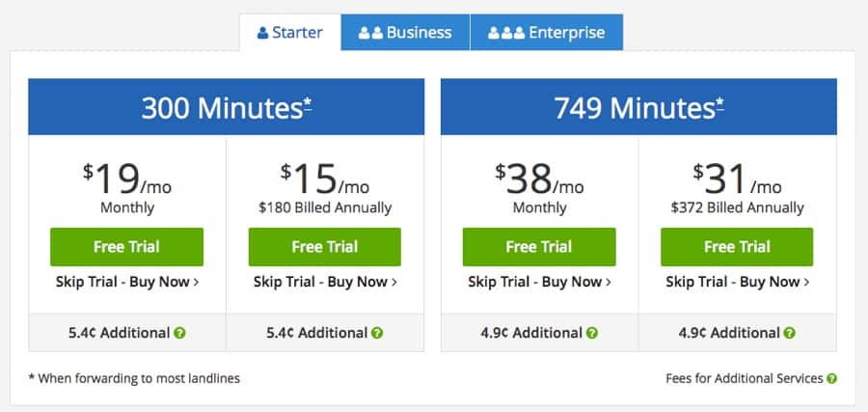Start Free Trial for $19/mo monthly plan

126,247
